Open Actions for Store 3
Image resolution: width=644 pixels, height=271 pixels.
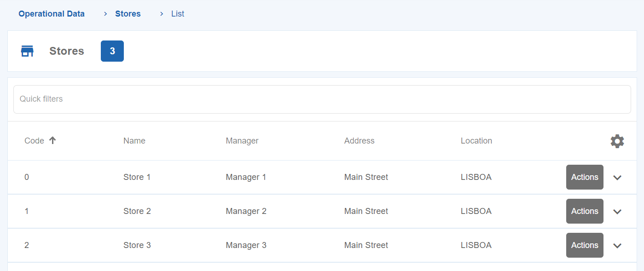[x=584, y=245]
